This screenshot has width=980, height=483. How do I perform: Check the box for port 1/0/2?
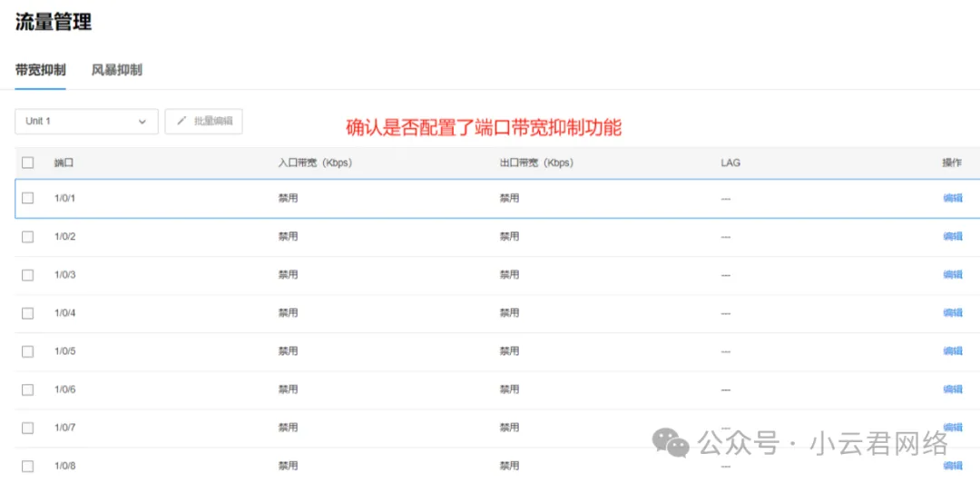click(27, 236)
